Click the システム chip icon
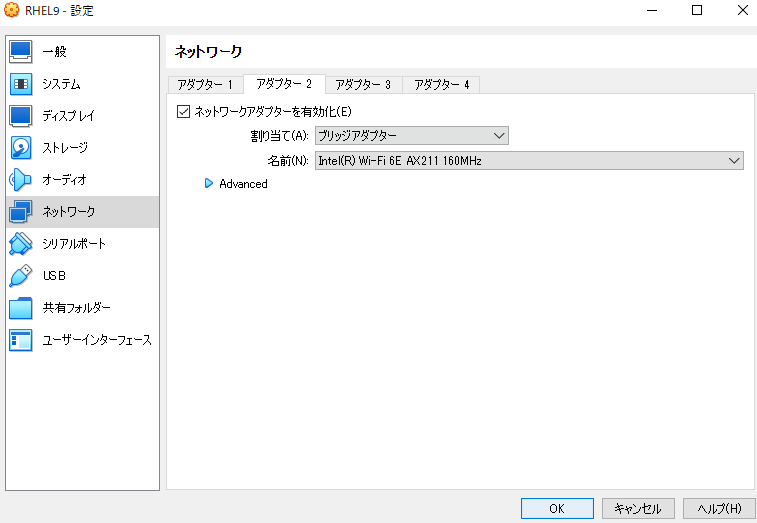Viewport: 757px width, 523px height. tap(21, 84)
